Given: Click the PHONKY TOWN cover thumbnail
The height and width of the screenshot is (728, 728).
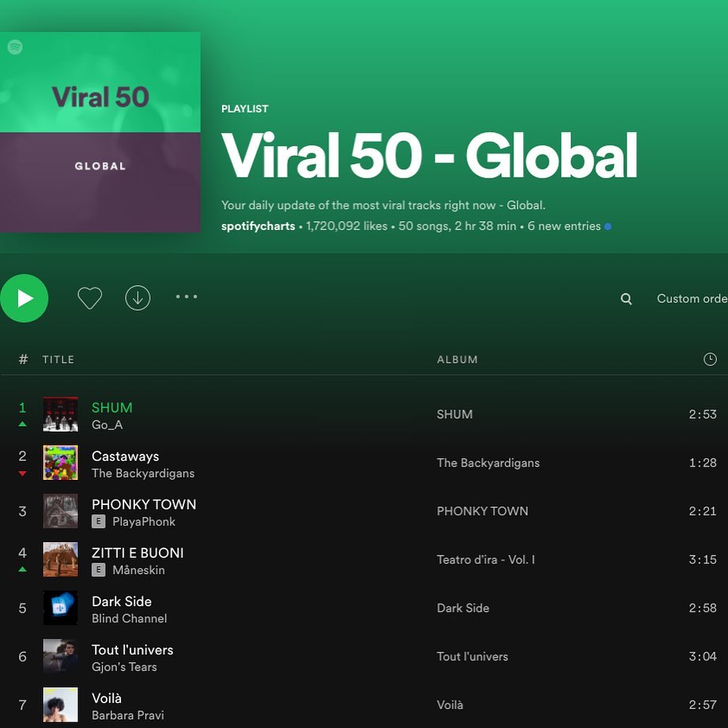Looking at the screenshot, I should click(60, 511).
